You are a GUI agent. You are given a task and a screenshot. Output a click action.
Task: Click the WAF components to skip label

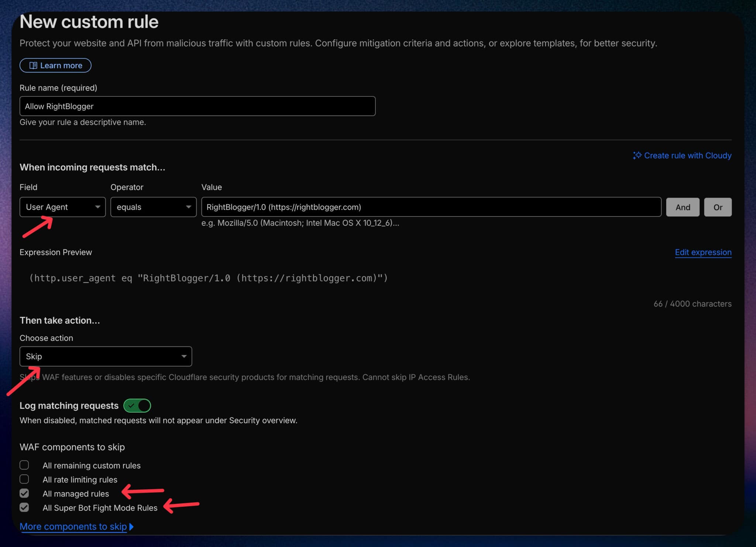(72, 447)
